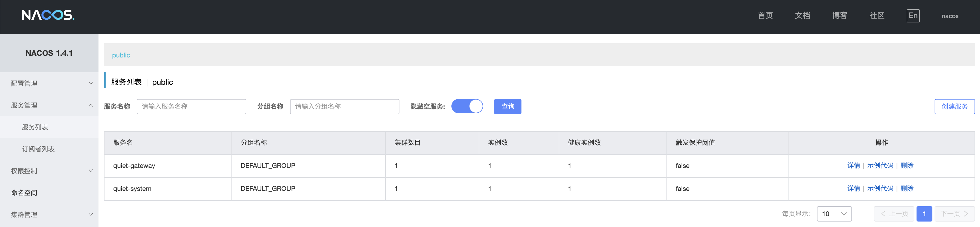Expand the 权限控制 menu chevron
980x227 pixels.
point(91,171)
